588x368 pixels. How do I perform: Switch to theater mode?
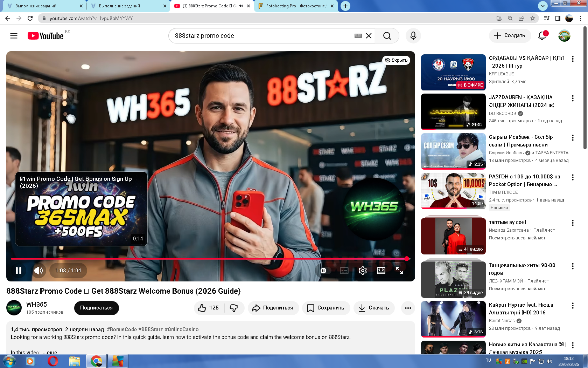(381, 271)
